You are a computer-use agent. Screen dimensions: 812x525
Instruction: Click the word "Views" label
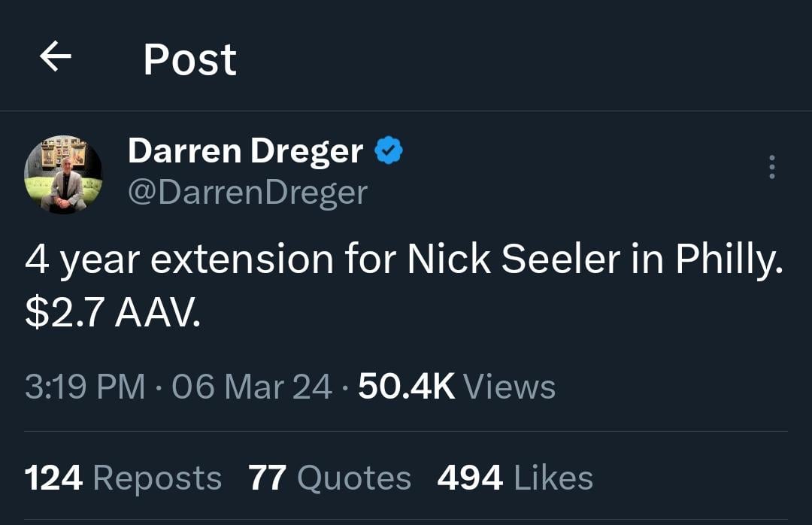coord(509,387)
